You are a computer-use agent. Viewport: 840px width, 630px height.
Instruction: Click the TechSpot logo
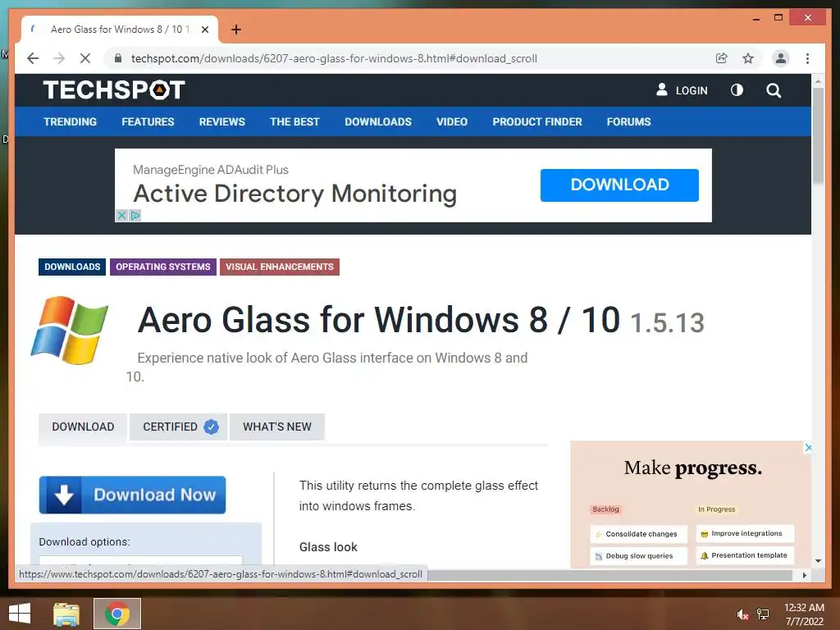pyautogui.click(x=113, y=89)
